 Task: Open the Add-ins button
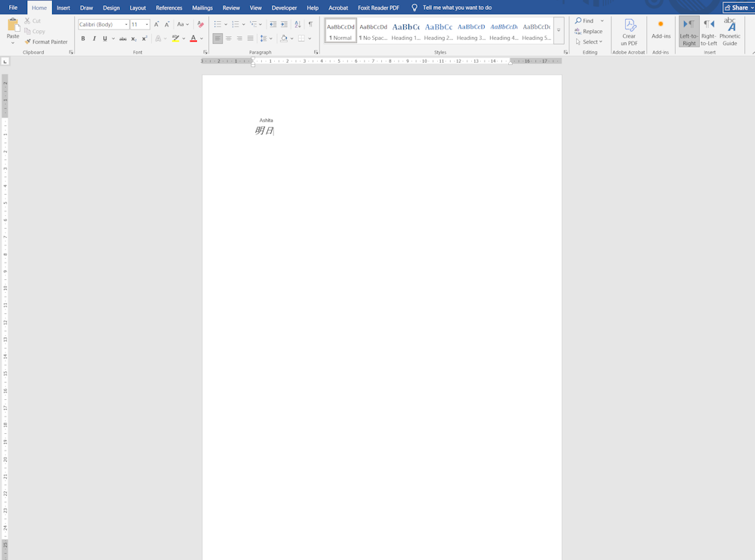(x=661, y=29)
